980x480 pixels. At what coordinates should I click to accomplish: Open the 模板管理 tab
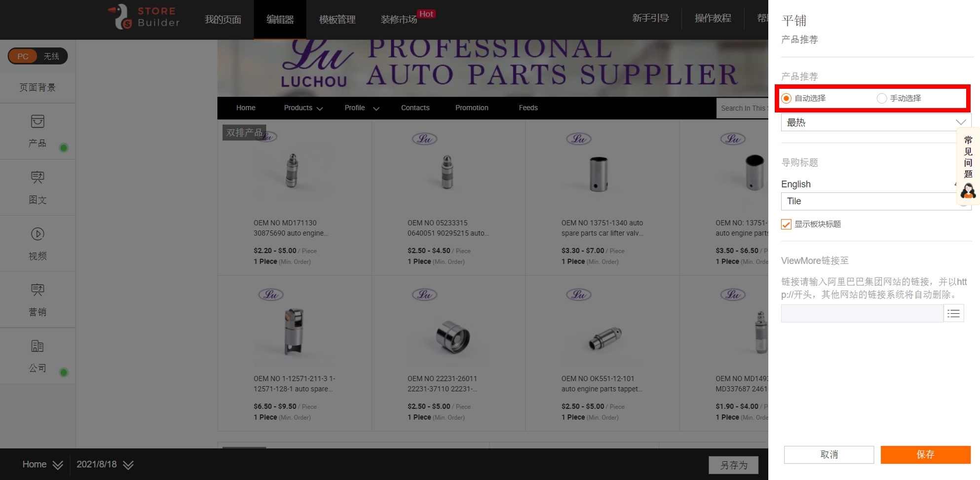337,19
